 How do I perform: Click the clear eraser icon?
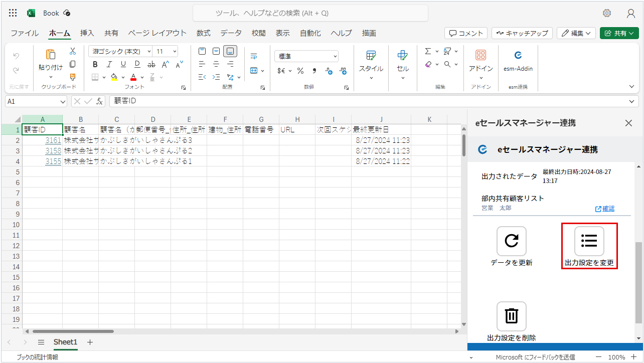[x=428, y=64]
